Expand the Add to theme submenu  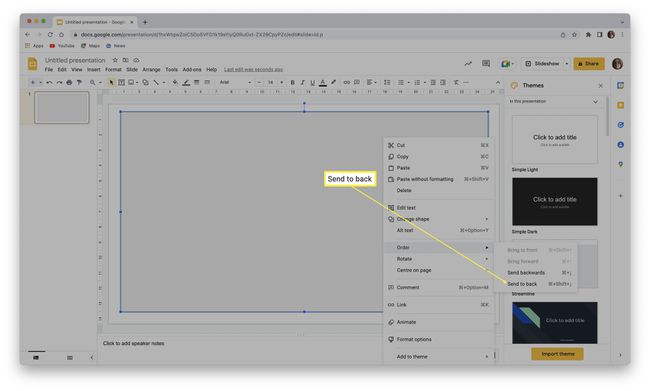439,357
